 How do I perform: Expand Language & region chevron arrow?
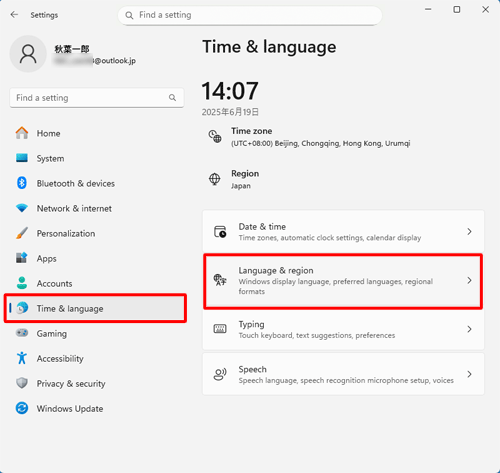469,280
